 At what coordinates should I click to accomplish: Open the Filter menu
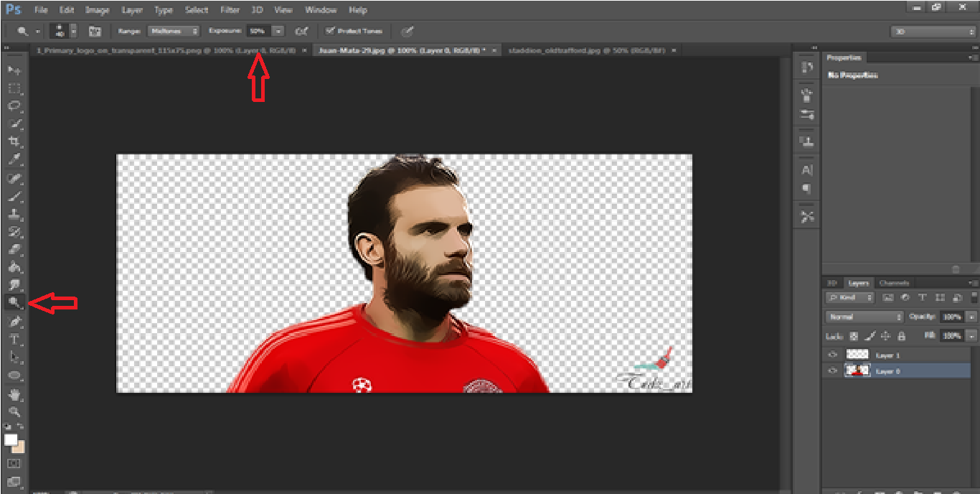(230, 10)
